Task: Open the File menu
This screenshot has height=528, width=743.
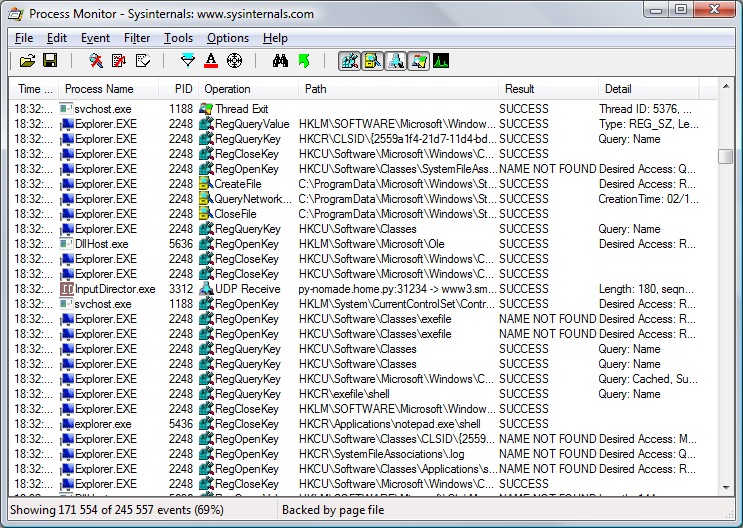Action: (x=24, y=38)
